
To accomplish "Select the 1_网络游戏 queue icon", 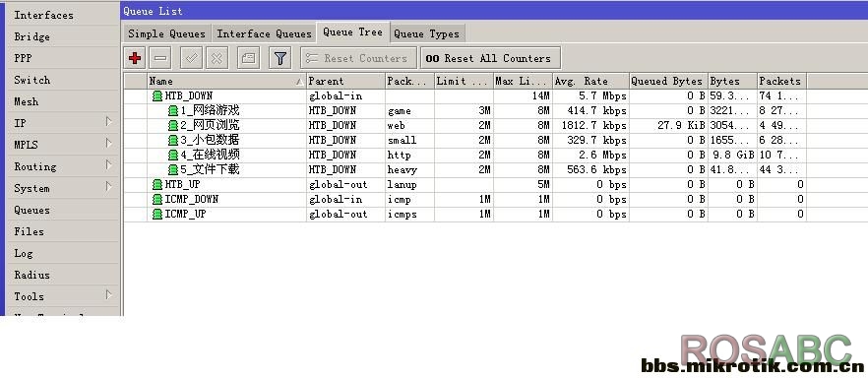I will pos(173,110).
